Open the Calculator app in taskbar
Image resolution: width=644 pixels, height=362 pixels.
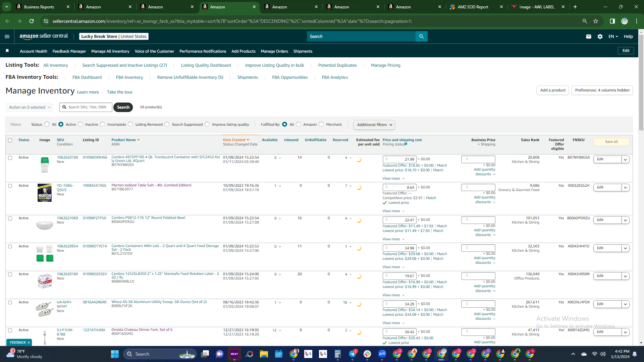click(x=338, y=354)
